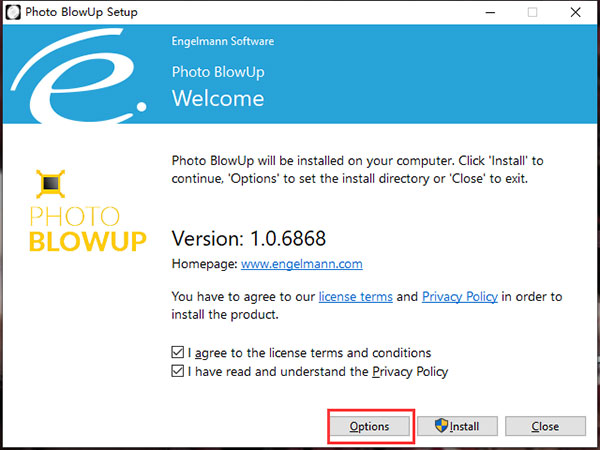Click the Photo BlowUp Setup window title
The image size is (600, 450).
pyautogui.click(x=85, y=12)
